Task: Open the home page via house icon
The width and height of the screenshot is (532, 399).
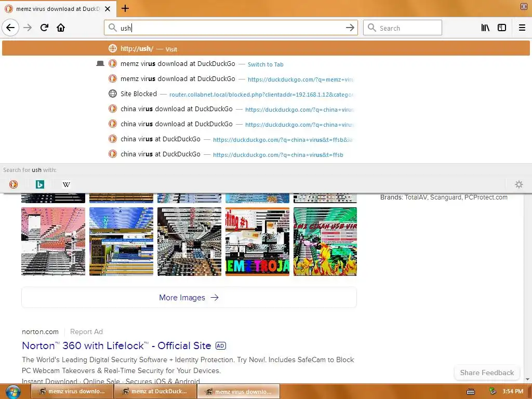Action: tap(61, 28)
